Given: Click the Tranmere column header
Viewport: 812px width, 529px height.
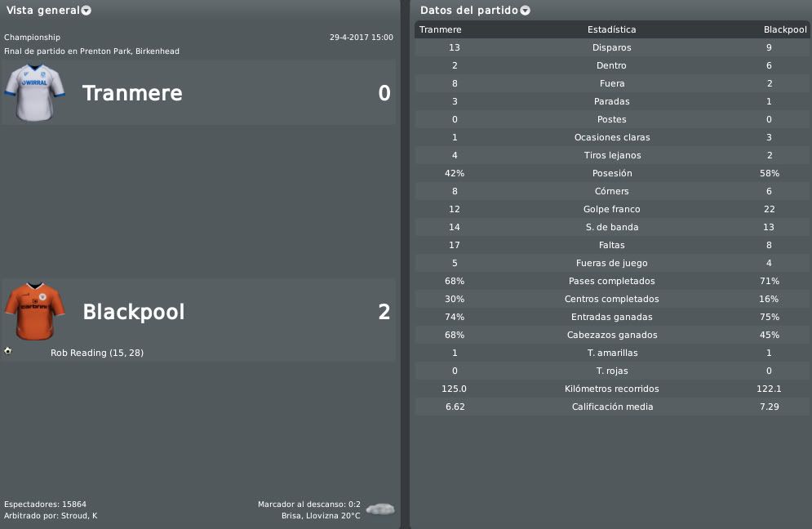Looking at the screenshot, I should point(440,29).
